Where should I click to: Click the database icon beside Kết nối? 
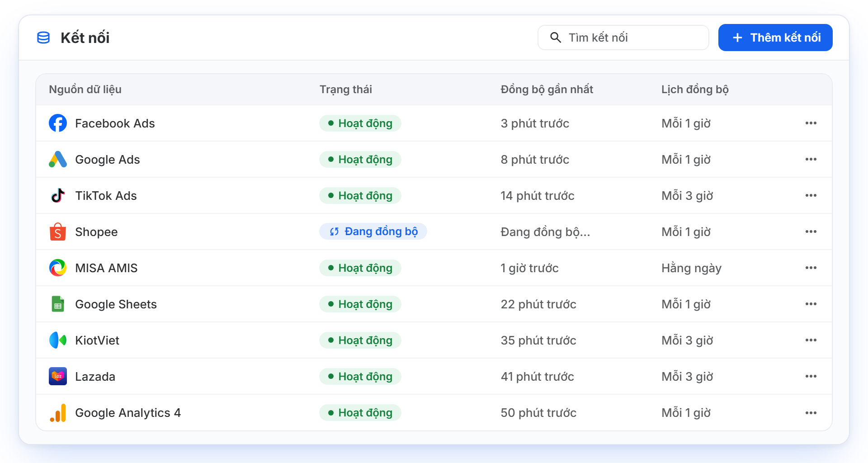pyautogui.click(x=43, y=38)
